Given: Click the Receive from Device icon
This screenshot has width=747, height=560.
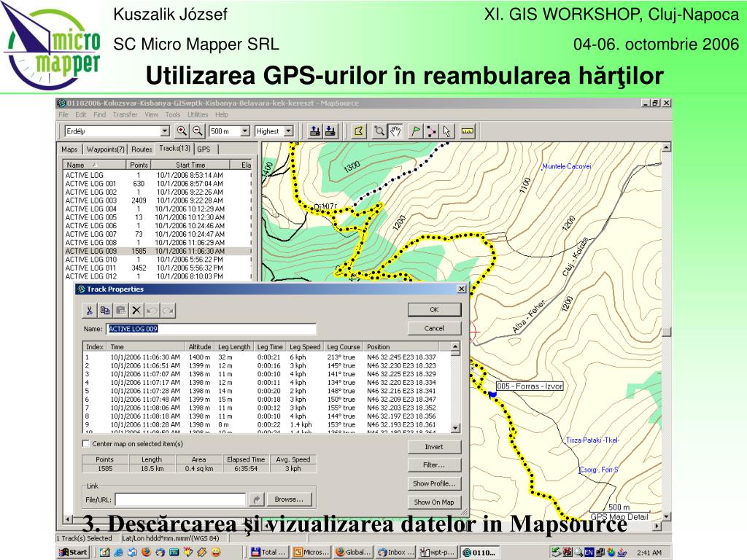Looking at the screenshot, I should (x=330, y=131).
